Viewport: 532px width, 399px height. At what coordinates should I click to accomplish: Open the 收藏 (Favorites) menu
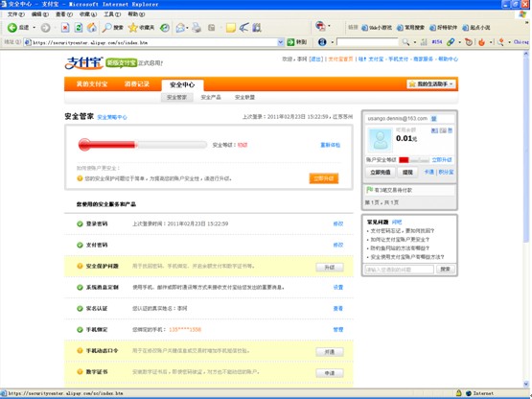click(88, 14)
